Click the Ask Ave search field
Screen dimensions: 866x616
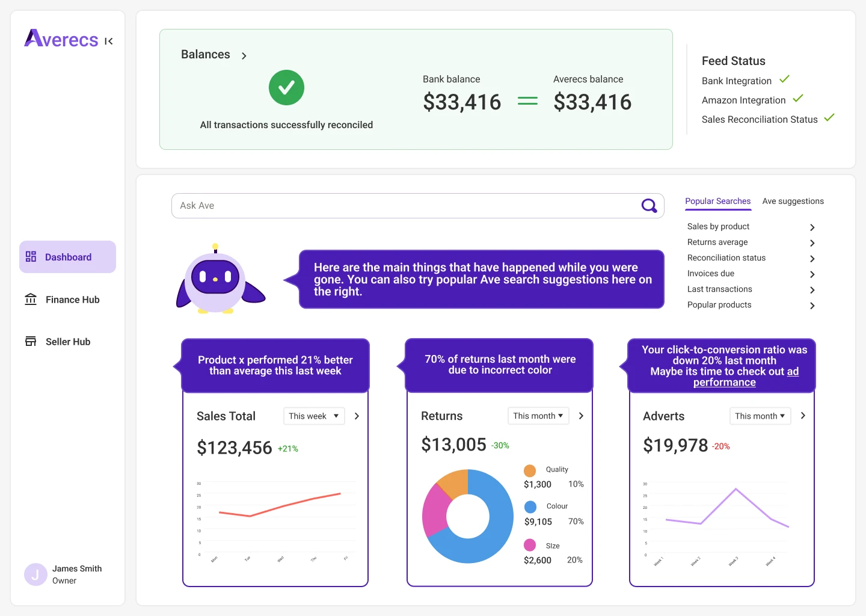[403, 206]
